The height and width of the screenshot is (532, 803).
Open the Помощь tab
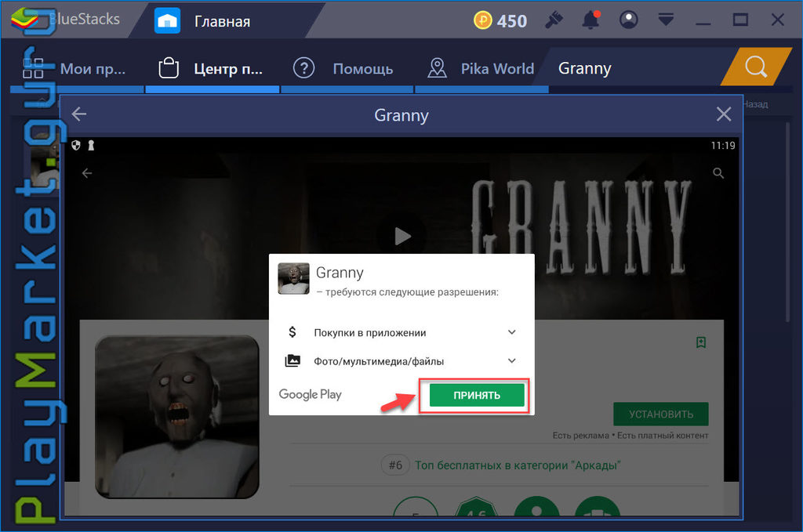click(x=347, y=68)
